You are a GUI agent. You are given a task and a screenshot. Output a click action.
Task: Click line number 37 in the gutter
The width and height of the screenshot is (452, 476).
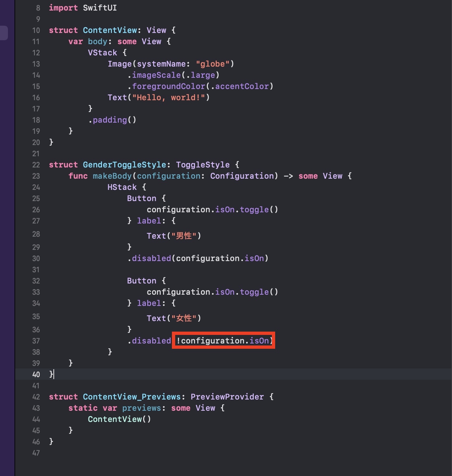36,341
